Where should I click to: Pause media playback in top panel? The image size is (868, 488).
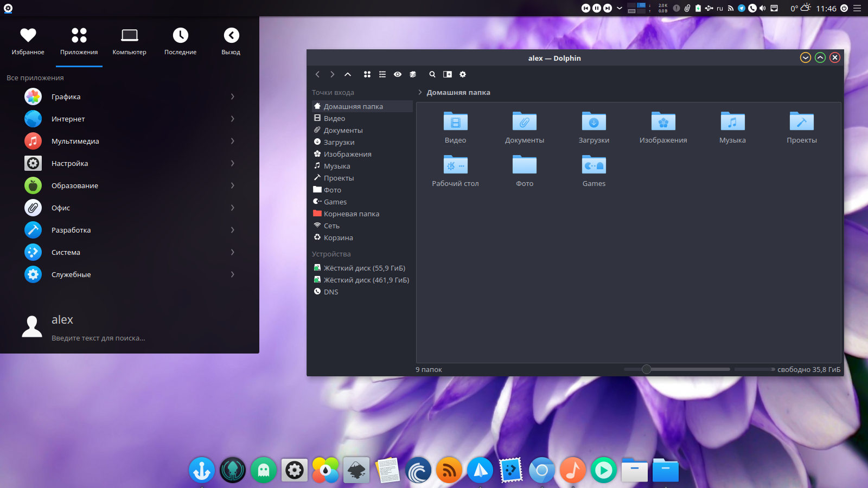click(597, 8)
